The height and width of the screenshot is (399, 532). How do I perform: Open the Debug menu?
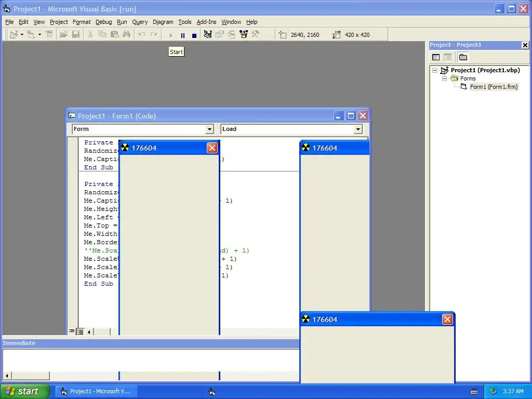103,22
